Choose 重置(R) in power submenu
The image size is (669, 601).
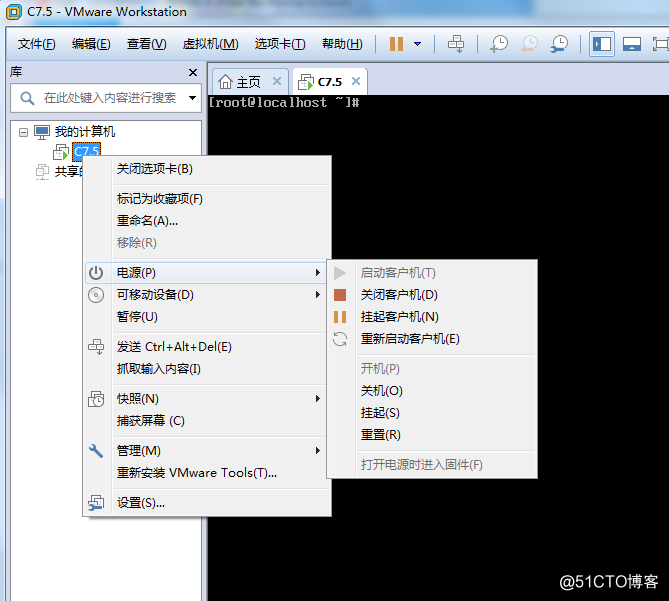(x=432, y=436)
